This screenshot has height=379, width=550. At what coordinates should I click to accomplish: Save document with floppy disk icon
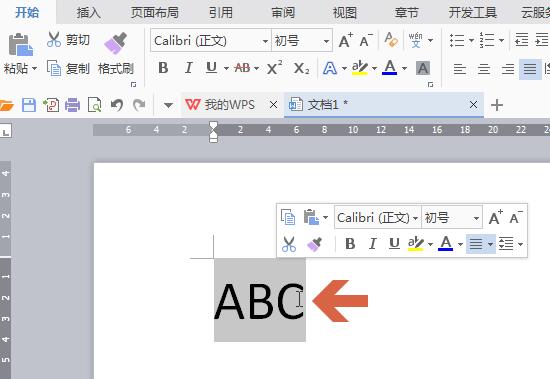click(x=29, y=105)
